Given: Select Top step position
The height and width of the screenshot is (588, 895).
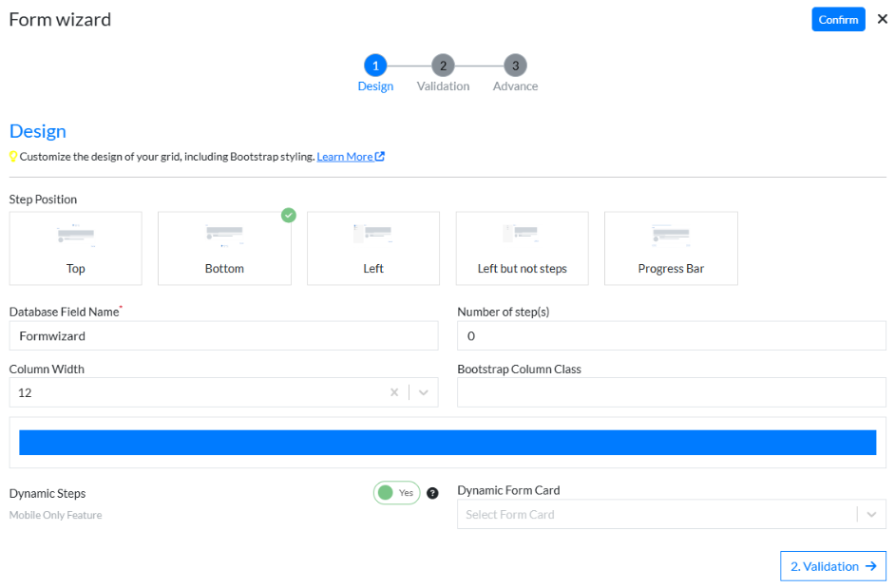Looking at the screenshot, I should click(x=76, y=248).
